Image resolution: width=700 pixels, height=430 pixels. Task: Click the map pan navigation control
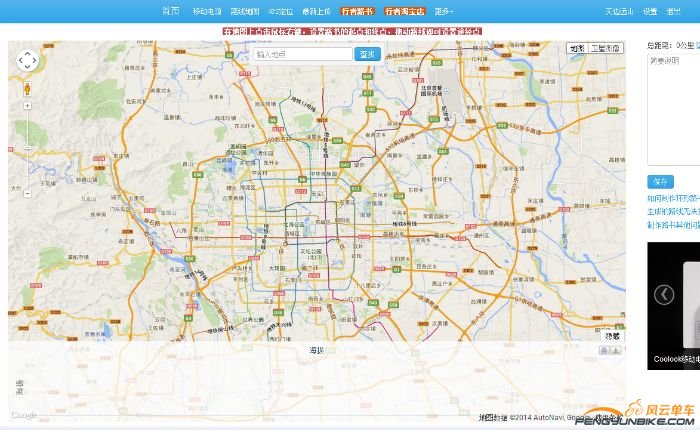click(x=27, y=61)
